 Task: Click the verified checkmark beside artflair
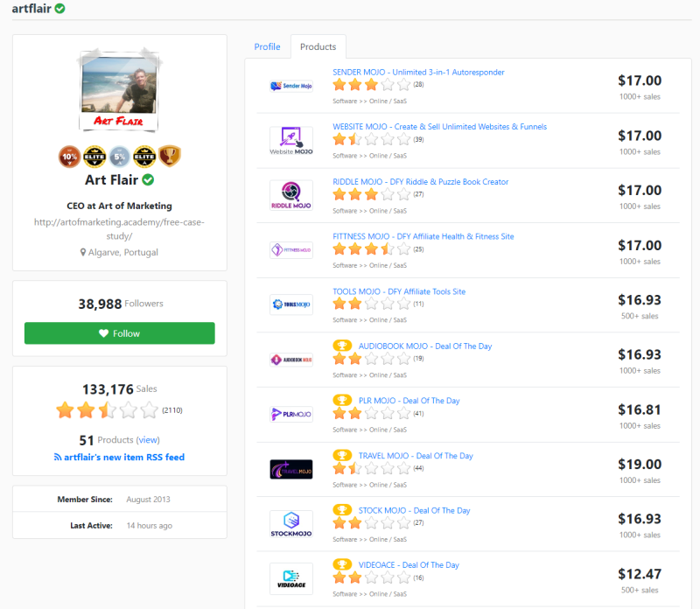pyautogui.click(x=59, y=9)
